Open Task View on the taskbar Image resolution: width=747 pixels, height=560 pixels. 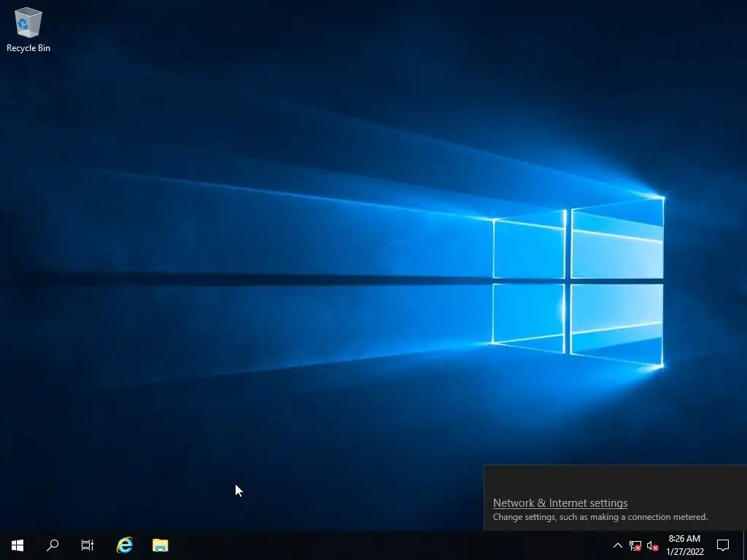pyautogui.click(x=88, y=545)
